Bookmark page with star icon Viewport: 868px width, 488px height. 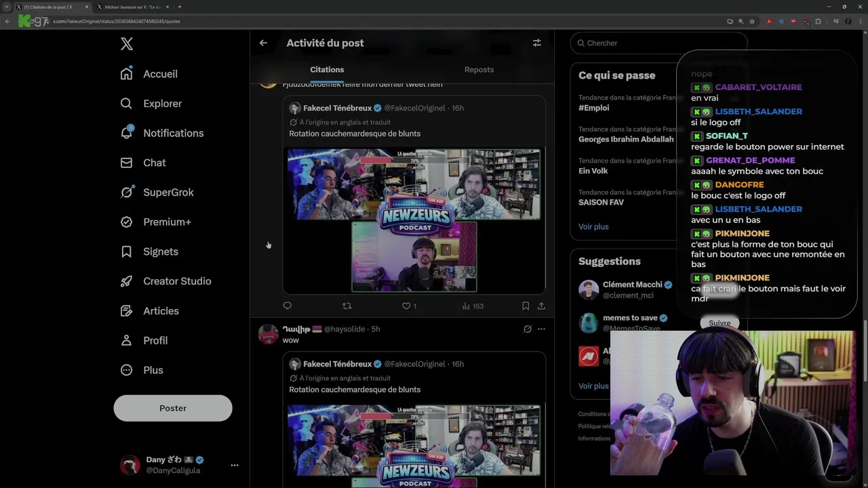pos(752,21)
